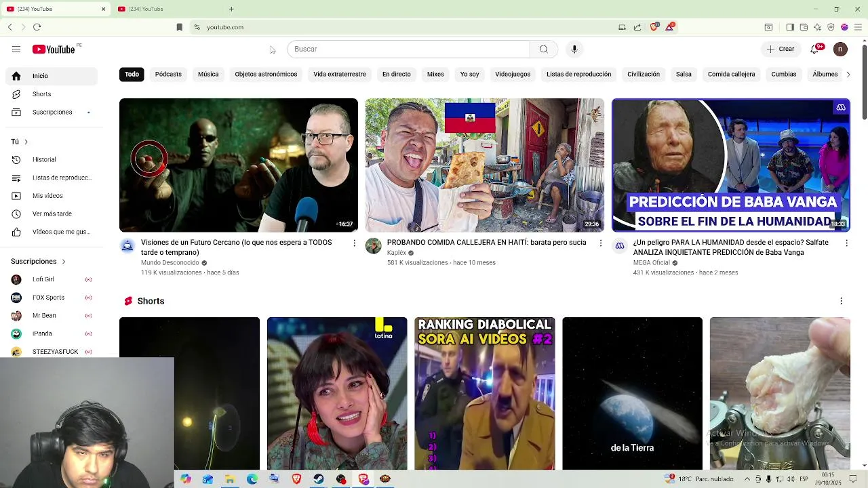Image resolution: width=868 pixels, height=488 pixels.
Task: Open the 'de la Tierra' short
Action: (x=632, y=393)
